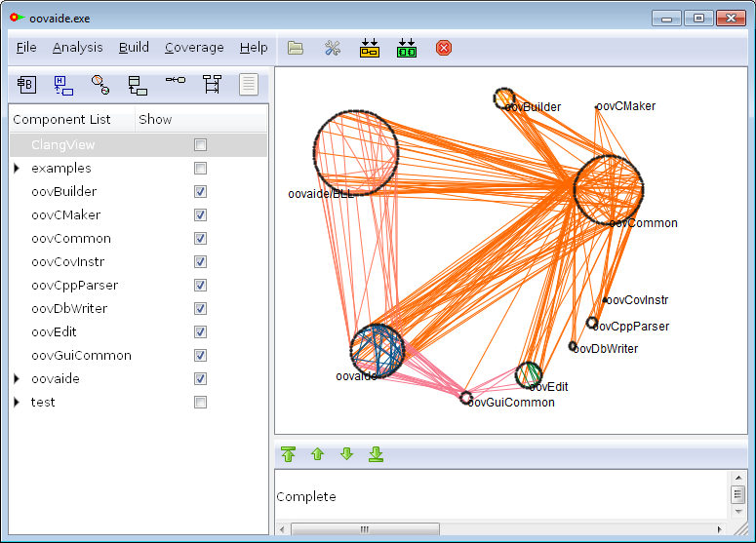This screenshot has width=756, height=543.
Task: Click the horizontal scrollbar thumb in log
Action: tap(365, 529)
